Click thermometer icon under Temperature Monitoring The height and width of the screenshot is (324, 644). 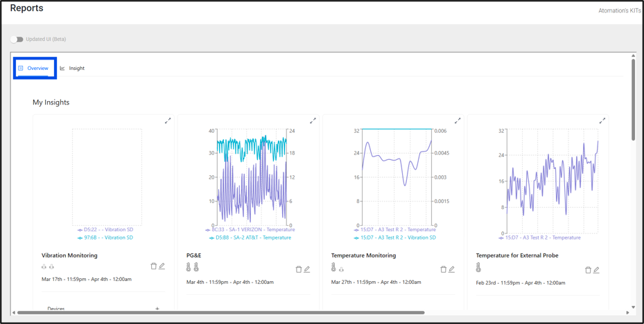[x=333, y=267]
